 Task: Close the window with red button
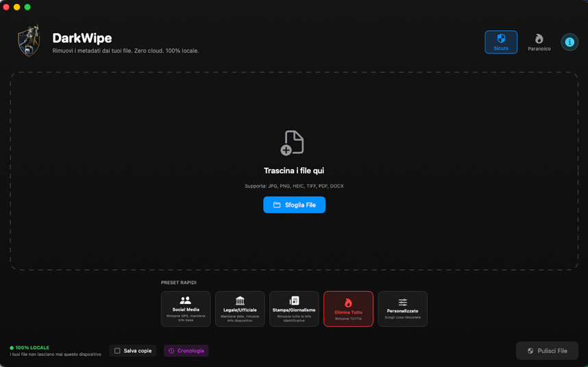pyautogui.click(x=6, y=7)
